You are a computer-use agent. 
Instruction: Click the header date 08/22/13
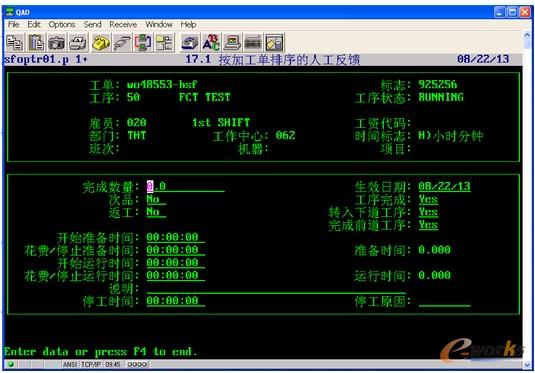483,59
